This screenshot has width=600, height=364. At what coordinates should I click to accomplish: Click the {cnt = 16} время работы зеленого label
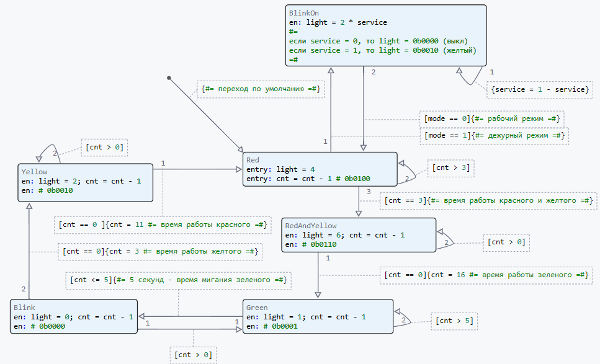click(x=485, y=275)
